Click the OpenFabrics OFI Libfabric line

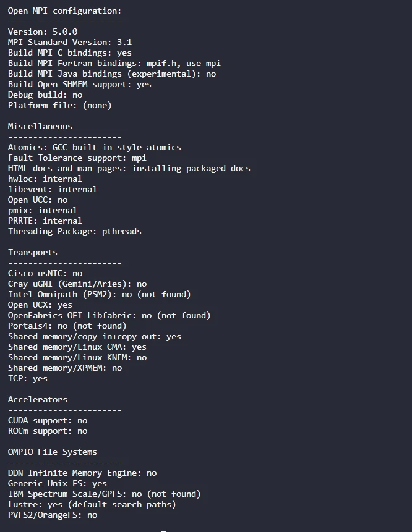coord(109,315)
